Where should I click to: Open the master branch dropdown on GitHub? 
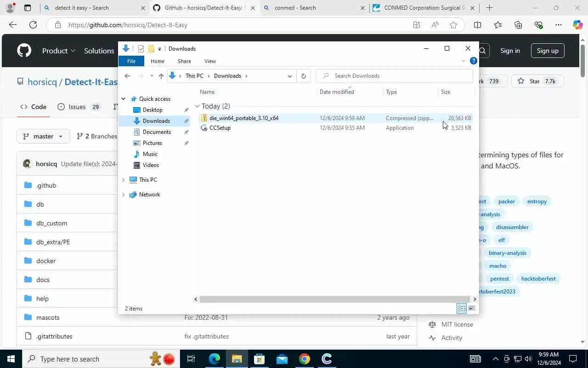[43, 136]
